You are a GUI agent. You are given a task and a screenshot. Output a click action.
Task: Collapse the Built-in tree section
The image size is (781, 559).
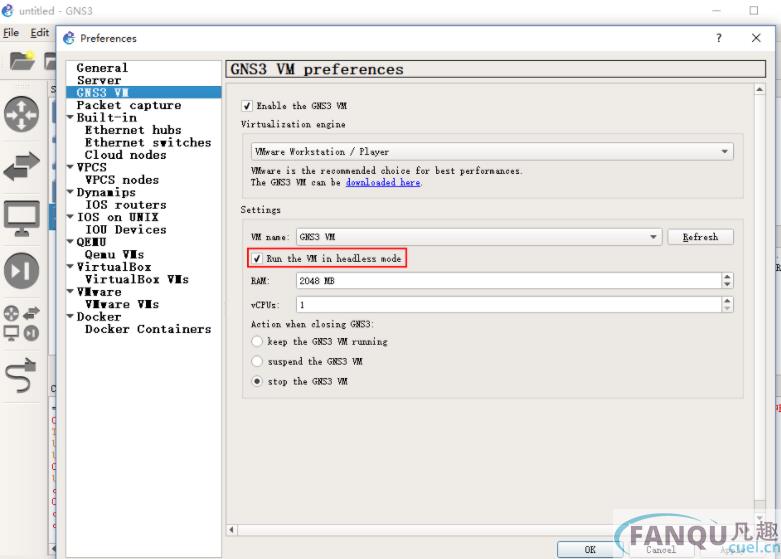pos(70,118)
